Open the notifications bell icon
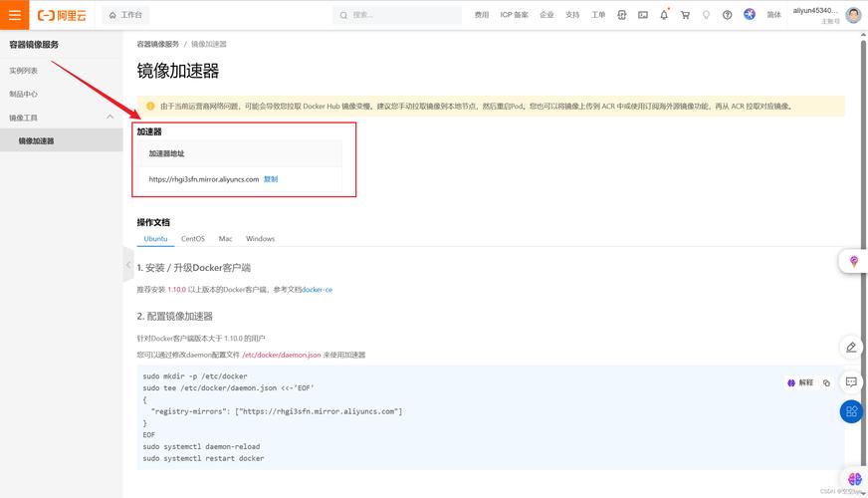868x498 pixels. point(664,15)
